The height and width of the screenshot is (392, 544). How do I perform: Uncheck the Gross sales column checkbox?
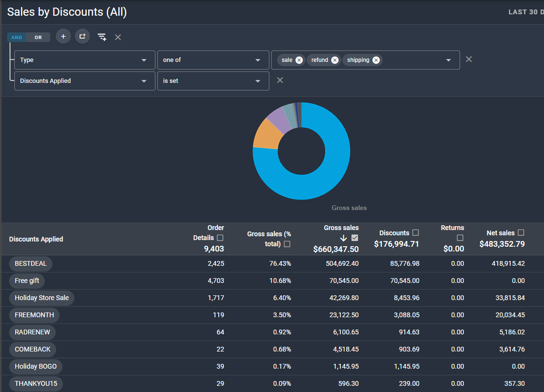(x=355, y=238)
